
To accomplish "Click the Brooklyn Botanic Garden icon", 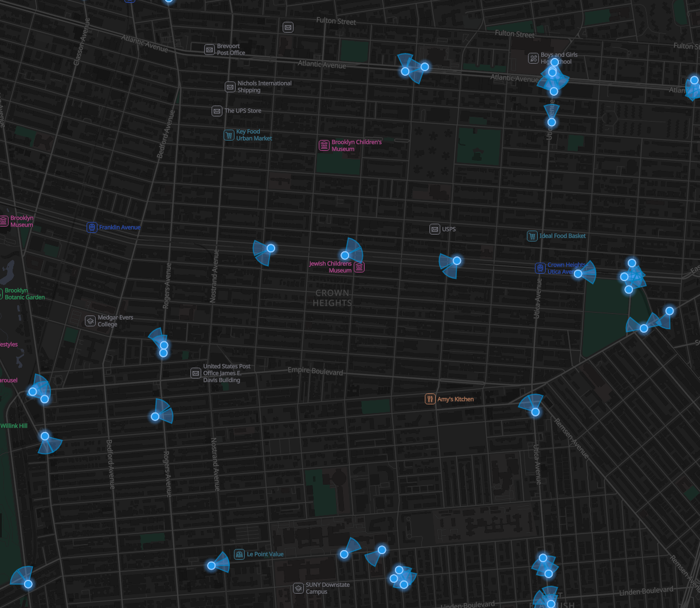I will [x=1, y=294].
